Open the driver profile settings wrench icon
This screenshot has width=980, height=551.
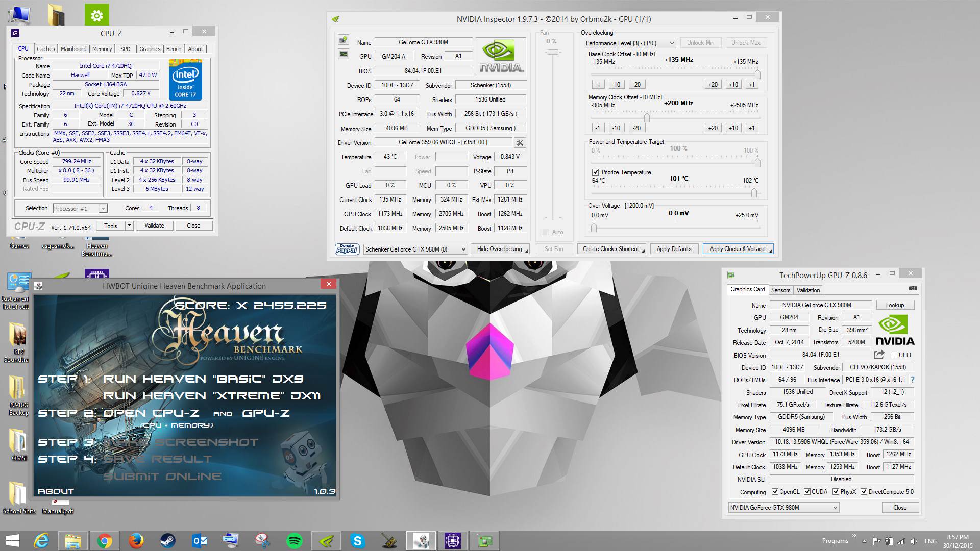pyautogui.click(x=520, y=143)
